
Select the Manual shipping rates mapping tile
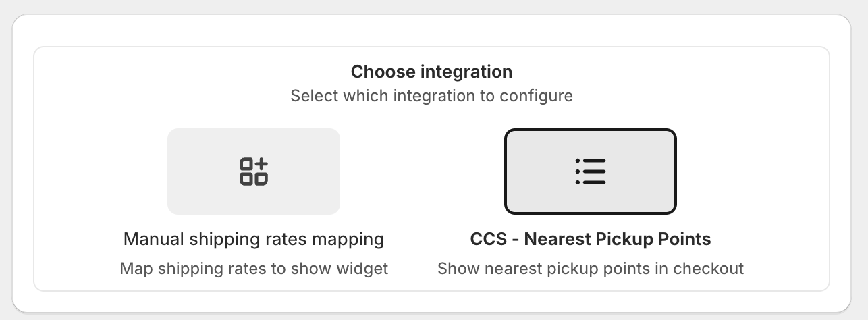(x=254, y=171)
